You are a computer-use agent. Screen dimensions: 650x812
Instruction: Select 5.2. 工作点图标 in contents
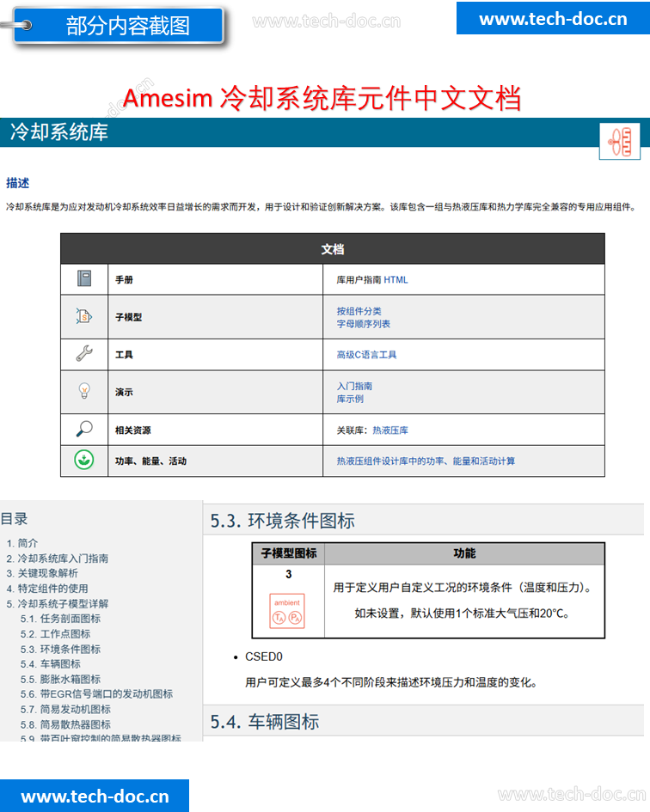coord(56,634)
